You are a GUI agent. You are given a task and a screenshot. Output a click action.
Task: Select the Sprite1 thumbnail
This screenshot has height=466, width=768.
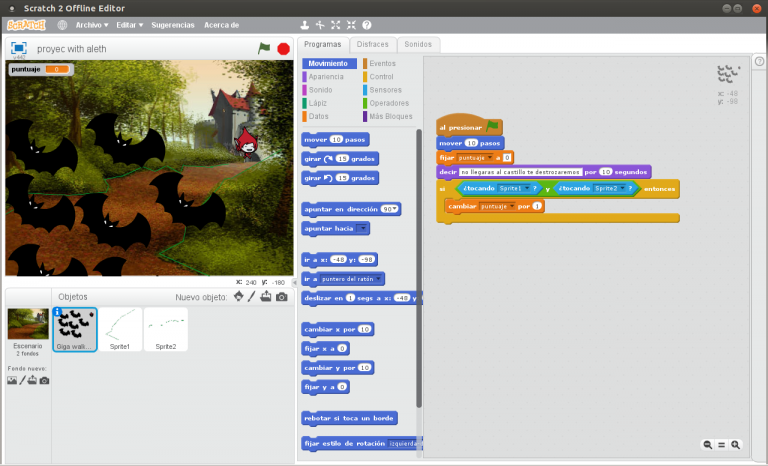pyautogui.click(x=120, y=329)
